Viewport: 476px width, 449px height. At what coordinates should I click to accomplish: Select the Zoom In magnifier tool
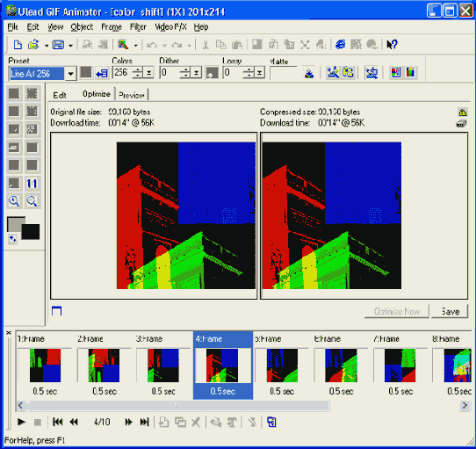point(14,201)
